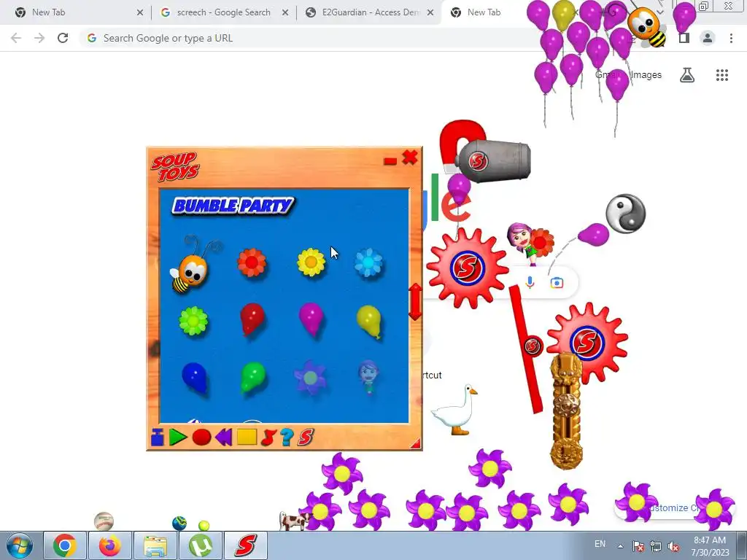Open the Chrome profile avatar menu
This screenshot has width=747, height=560.
(x=708, y=38)
